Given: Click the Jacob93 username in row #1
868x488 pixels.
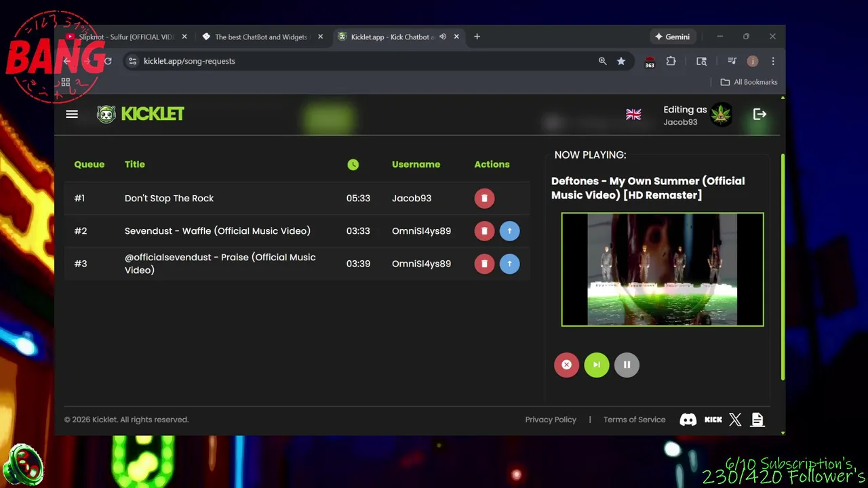Looking at the screenshot, I should pos(412,198).
